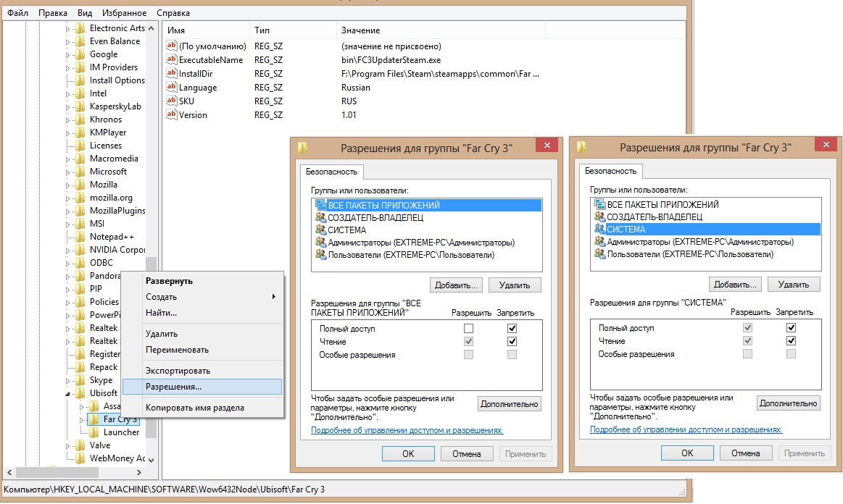
Task: Expand the Microsoft registry key
Action: [x=69, y=172]
